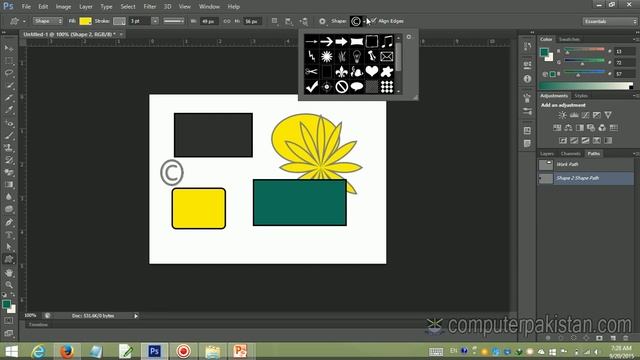Select the Zoom tool

[9, 284]
